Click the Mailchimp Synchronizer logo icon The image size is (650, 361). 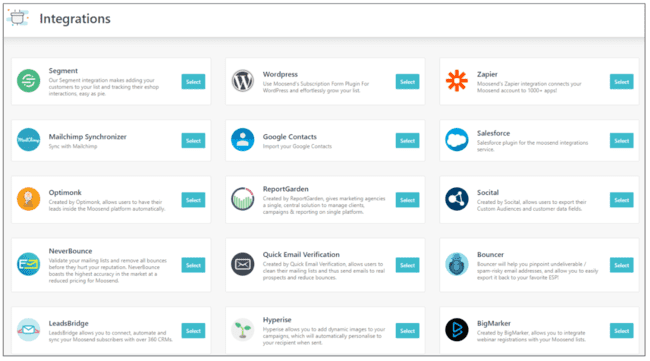click(29, 140)
